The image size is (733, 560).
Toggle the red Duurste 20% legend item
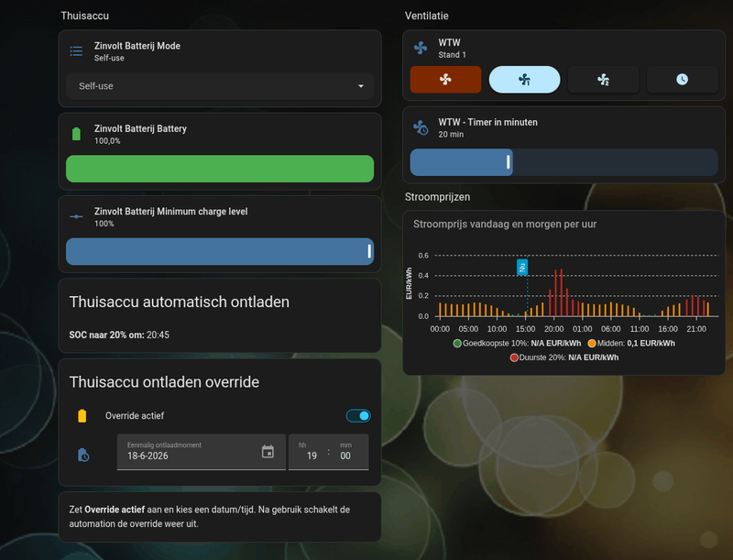[x=564, y=357]
